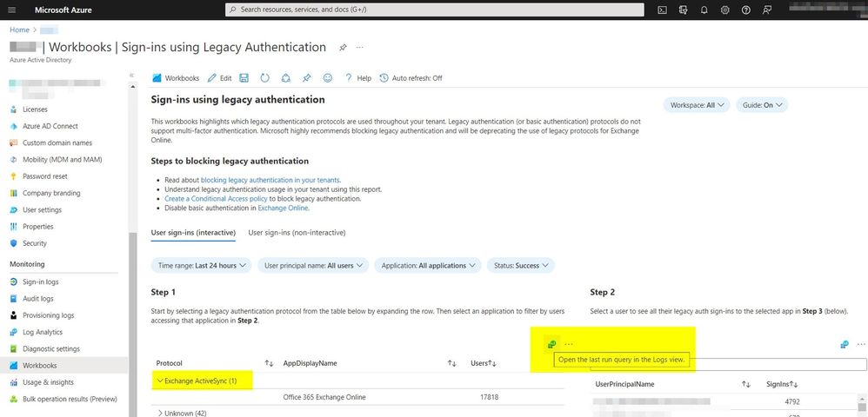Open Cloud Shell from top bar

[x=662, y=10]
